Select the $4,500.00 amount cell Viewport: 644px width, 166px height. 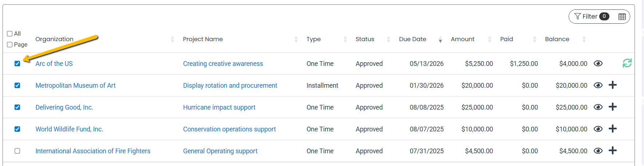click(x=479, y=151)
